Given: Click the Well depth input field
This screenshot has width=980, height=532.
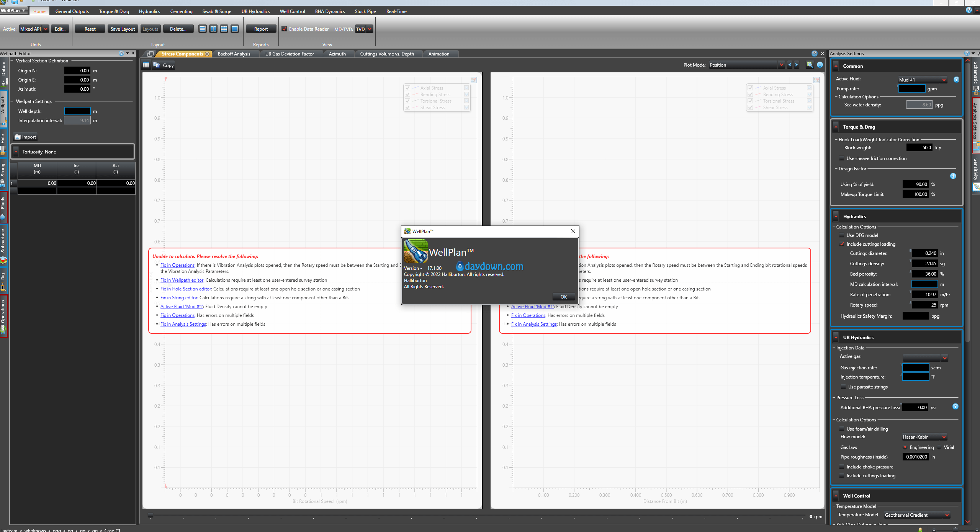Looking at the screenshot, I should [x=77, y=111].
